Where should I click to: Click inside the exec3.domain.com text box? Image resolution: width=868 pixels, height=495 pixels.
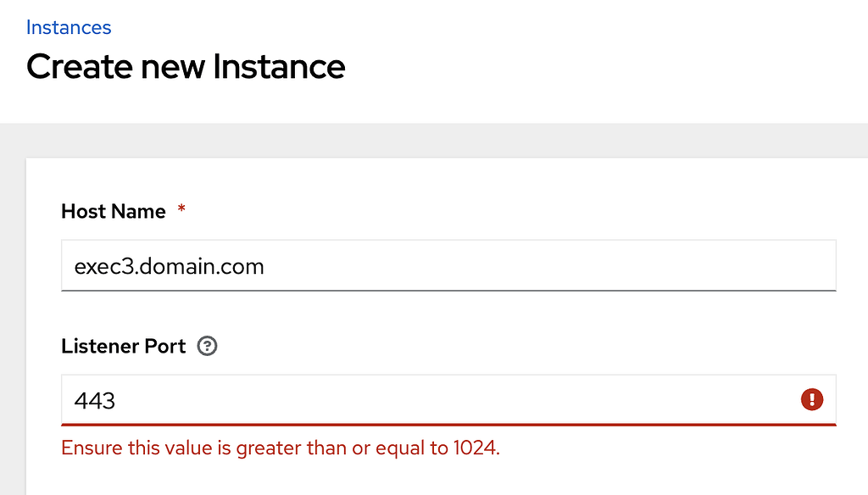(448, 265)
